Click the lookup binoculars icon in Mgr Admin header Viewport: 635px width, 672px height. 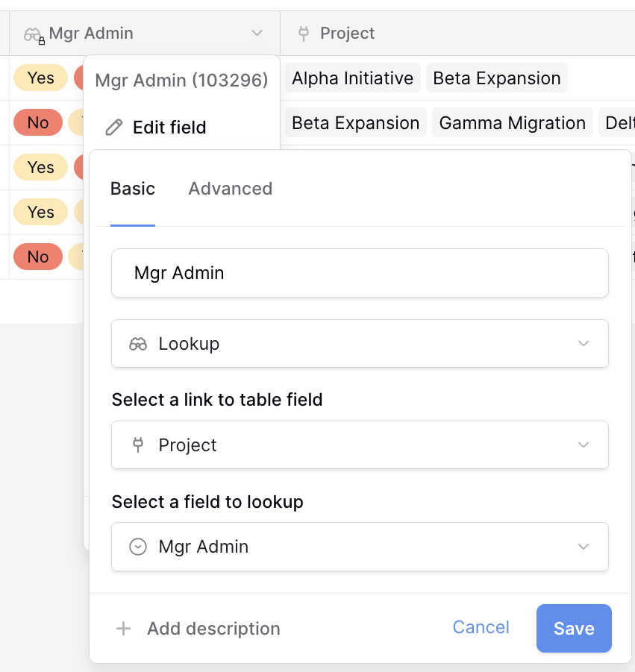pos(33,34)
